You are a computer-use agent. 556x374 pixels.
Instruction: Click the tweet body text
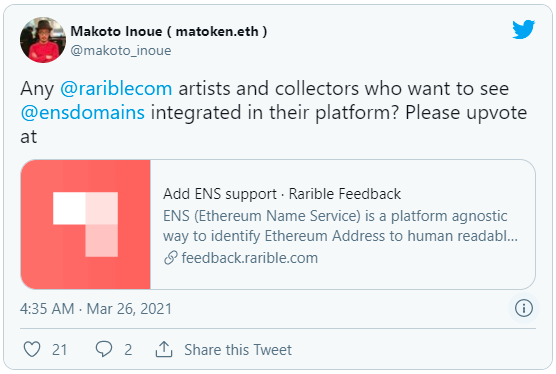[x=274, y=112]
